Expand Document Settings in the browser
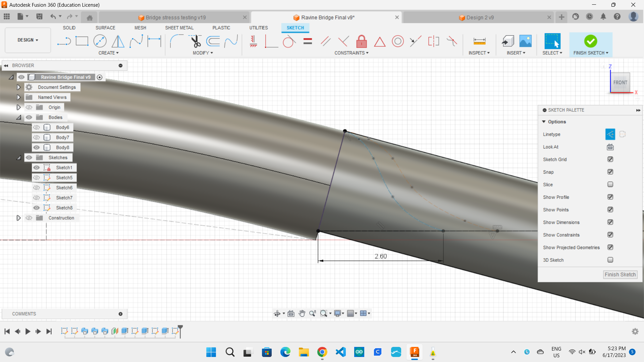The width and height of the screenshot is (644, 362). pyautogui.click(x=18, y=87)
